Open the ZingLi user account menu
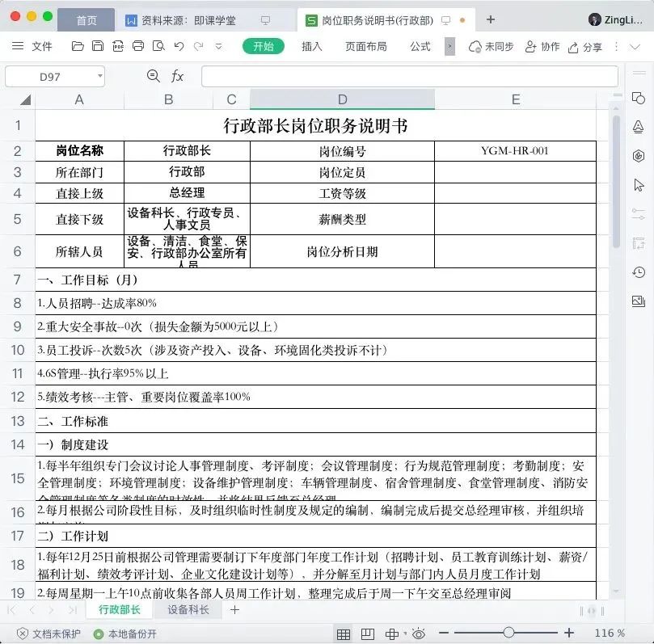The image size is (654, 644). (x=615, y=19)
